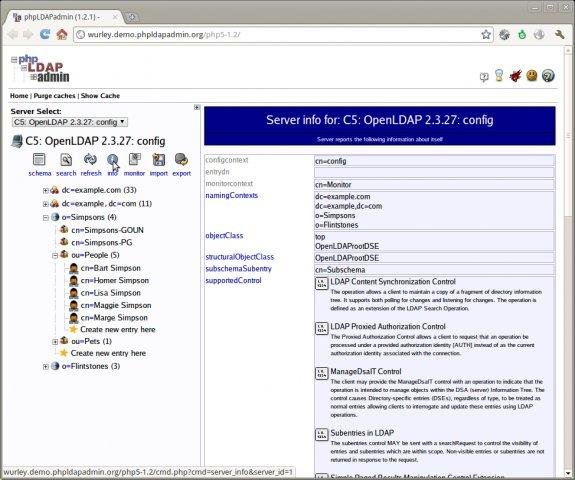
Task: Open the cn=Marge Simpson entry
Action: 114,318
